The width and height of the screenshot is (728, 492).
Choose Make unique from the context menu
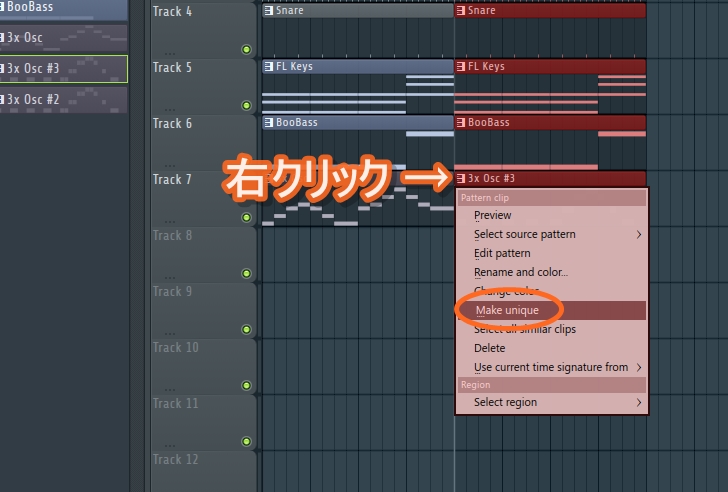point(507,310)
